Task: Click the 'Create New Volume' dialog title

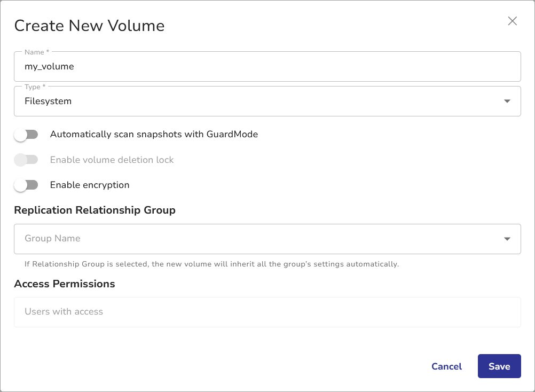Action: tap(89, 26)
